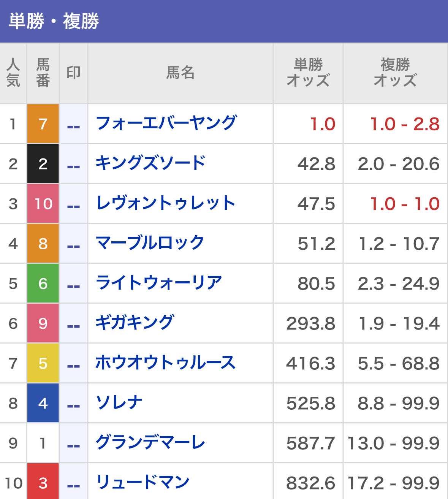This screenshot has height=499, width=448.
Task: Click yellow number 5 horse badge
Action: [x=43, y=363]
